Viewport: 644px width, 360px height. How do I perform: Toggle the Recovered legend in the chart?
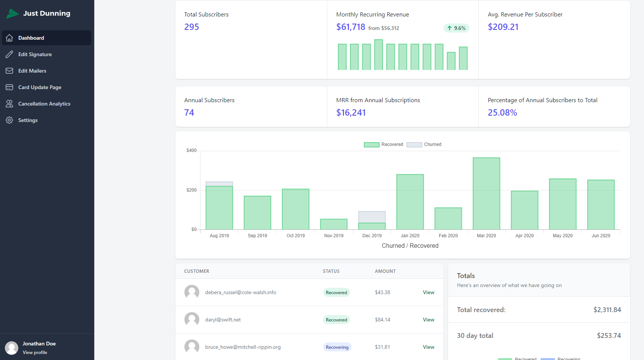tap(383, 144)
